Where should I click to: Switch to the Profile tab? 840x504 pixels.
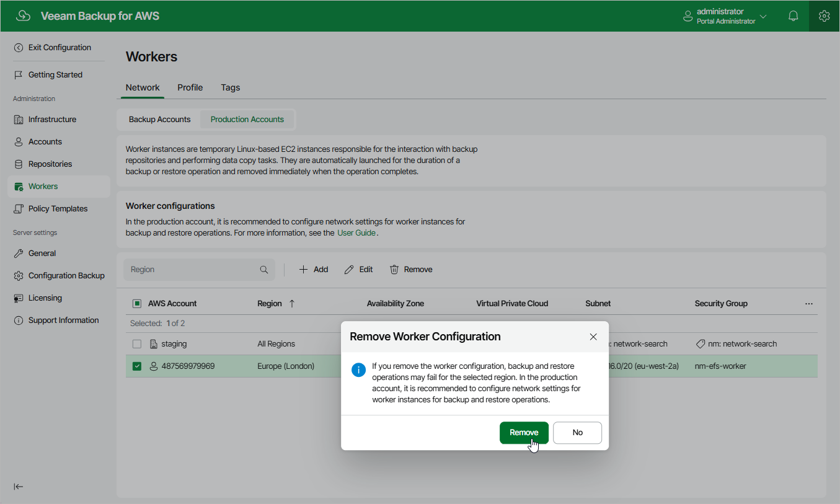(x=190, y=87)
